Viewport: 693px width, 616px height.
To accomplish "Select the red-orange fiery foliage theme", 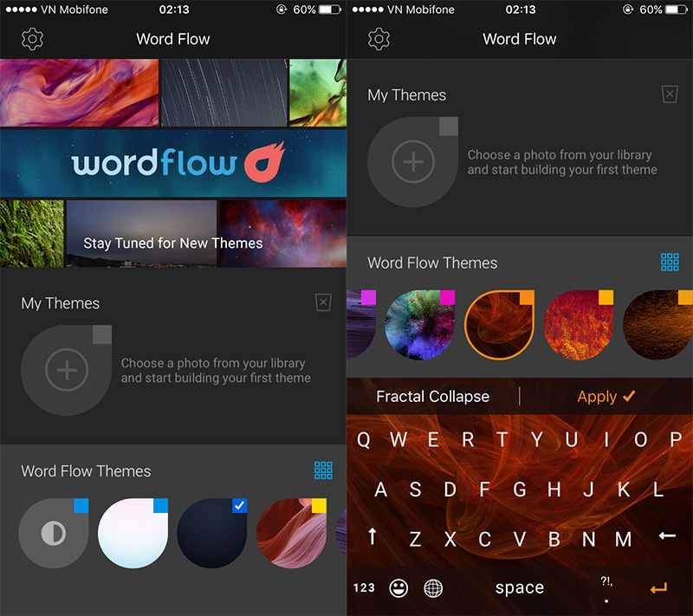I will click(x=579, y=325).
